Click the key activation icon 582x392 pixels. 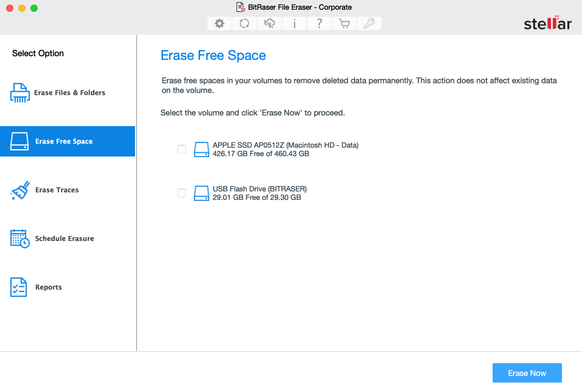click(x=369, y=23)
